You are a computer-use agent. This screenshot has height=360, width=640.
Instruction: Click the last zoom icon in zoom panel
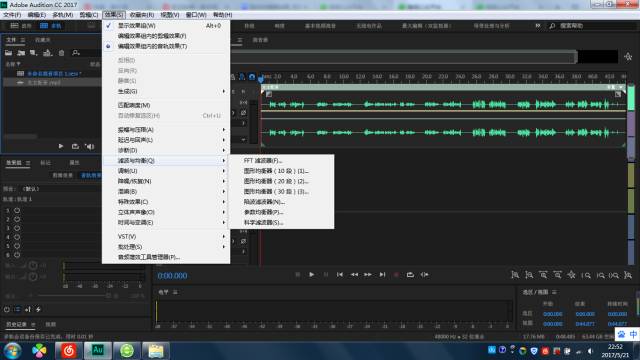[628, 275]
